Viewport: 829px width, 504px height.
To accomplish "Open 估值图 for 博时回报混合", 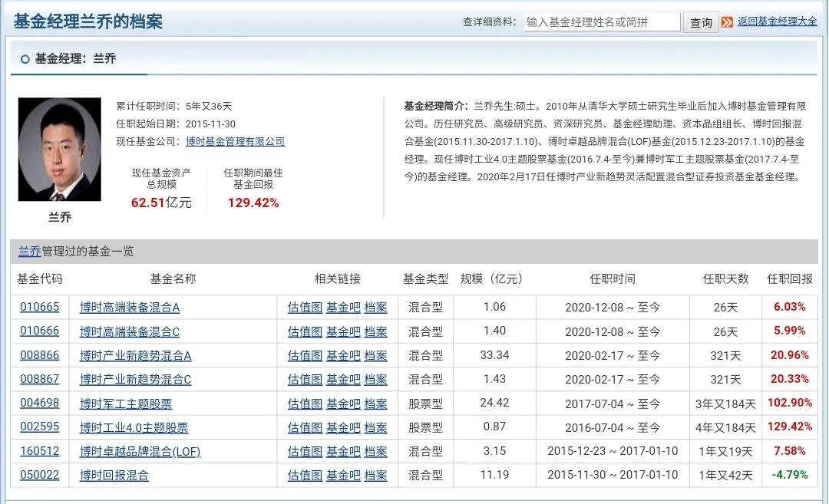I will [x=303, y=476].
